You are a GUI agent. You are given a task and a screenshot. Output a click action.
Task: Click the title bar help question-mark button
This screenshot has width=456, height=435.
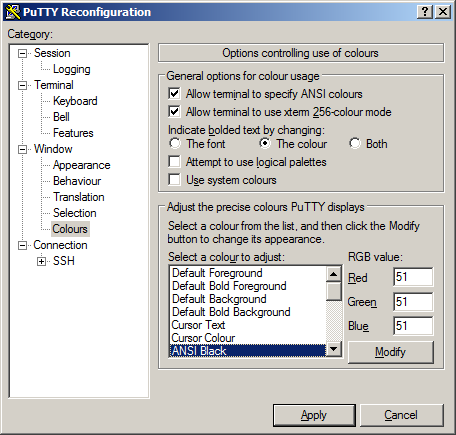(425, 12)
